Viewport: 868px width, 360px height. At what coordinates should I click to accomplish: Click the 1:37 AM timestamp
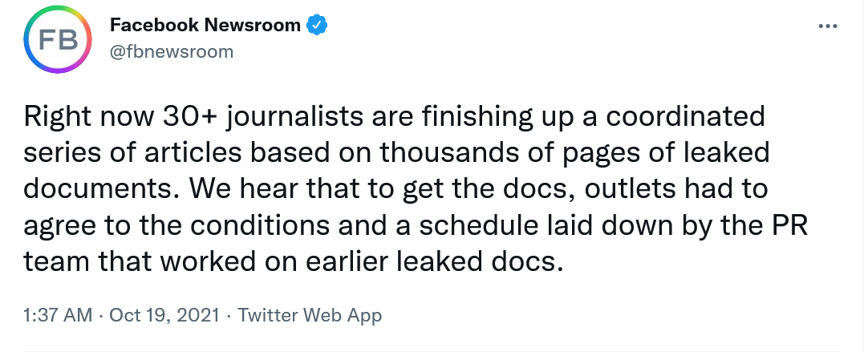[x=58, y=315]
